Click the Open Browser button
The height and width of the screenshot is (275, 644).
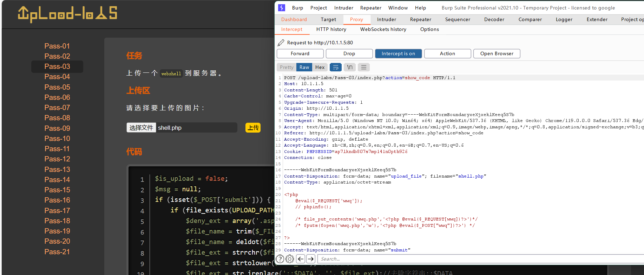(x=497, y=53)
